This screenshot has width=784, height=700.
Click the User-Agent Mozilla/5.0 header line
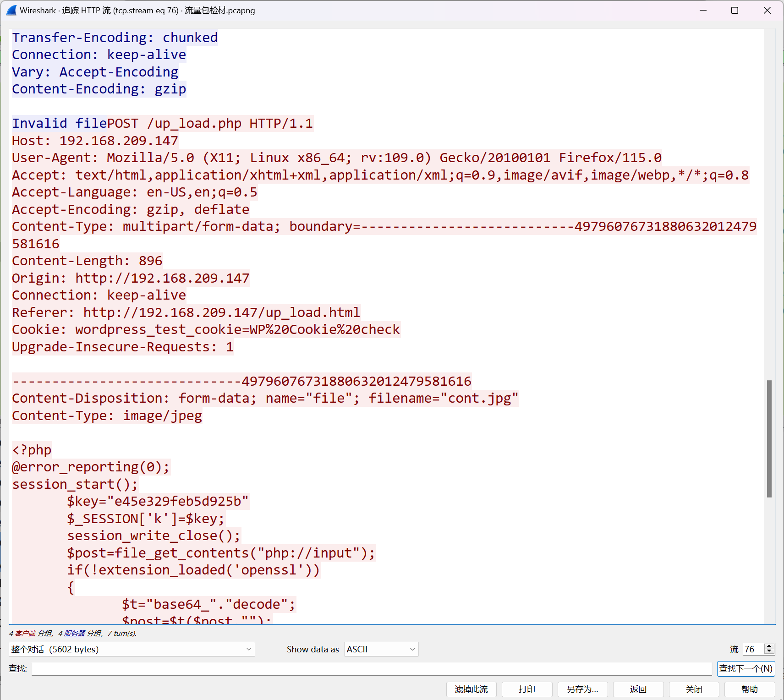coord(337,158)
